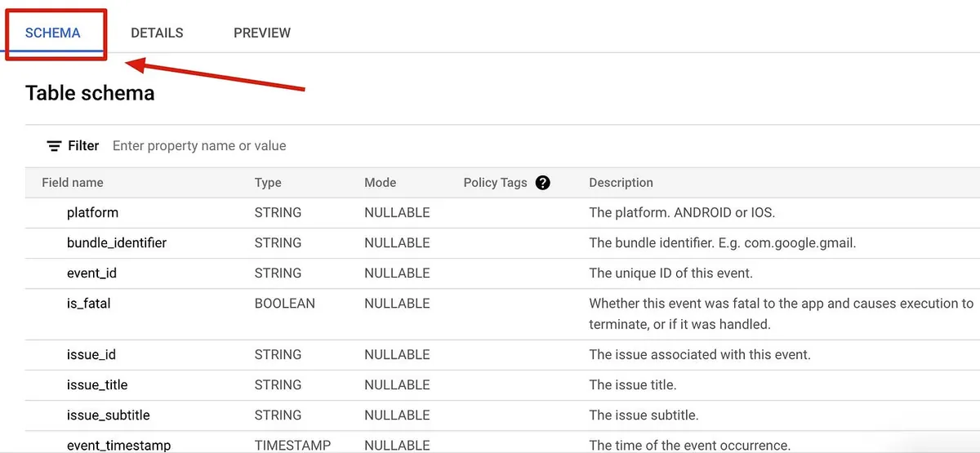Click the Policy Tags column header label
Image resolution: width=980 pixels, height=453 pixels.
click(495, 183)
